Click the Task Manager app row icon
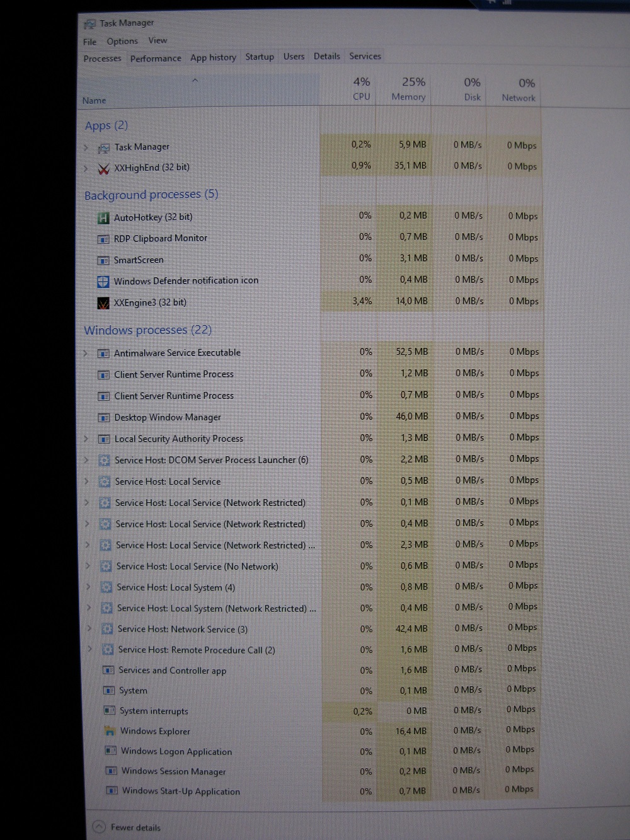 point(104,148)
